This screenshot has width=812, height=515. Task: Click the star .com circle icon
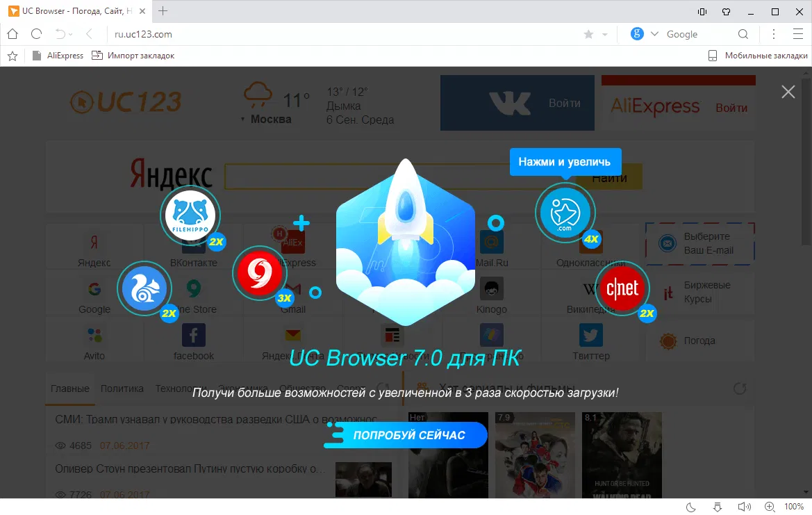coord(565,213)
